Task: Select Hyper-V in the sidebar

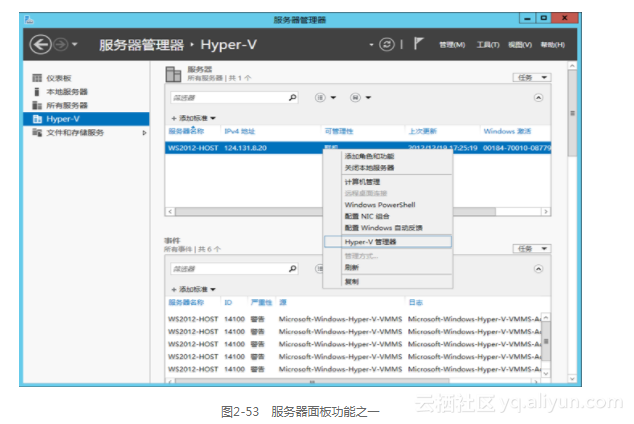Action: pyautogui.click(x=86, y=119)
